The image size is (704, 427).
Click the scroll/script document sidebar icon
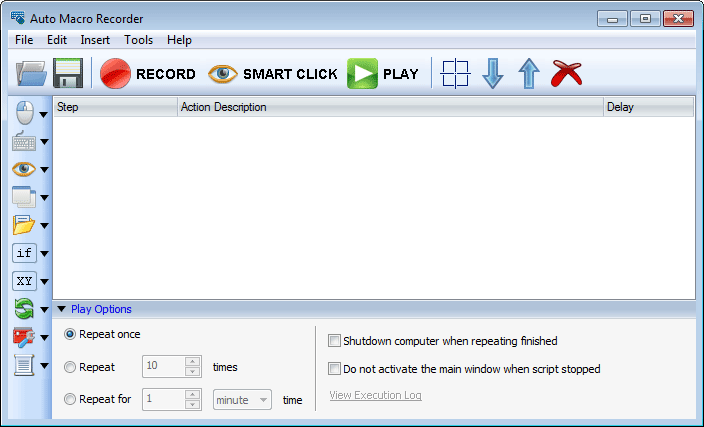[24, 365]
